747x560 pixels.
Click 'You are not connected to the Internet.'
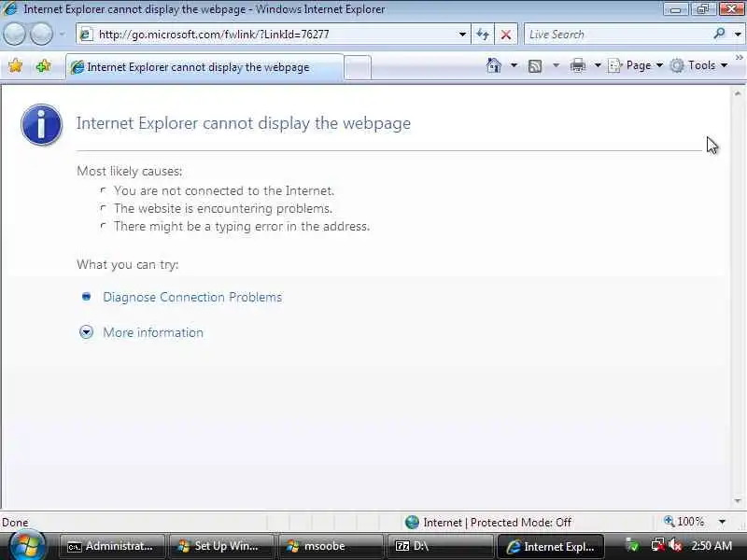(224, 191)
